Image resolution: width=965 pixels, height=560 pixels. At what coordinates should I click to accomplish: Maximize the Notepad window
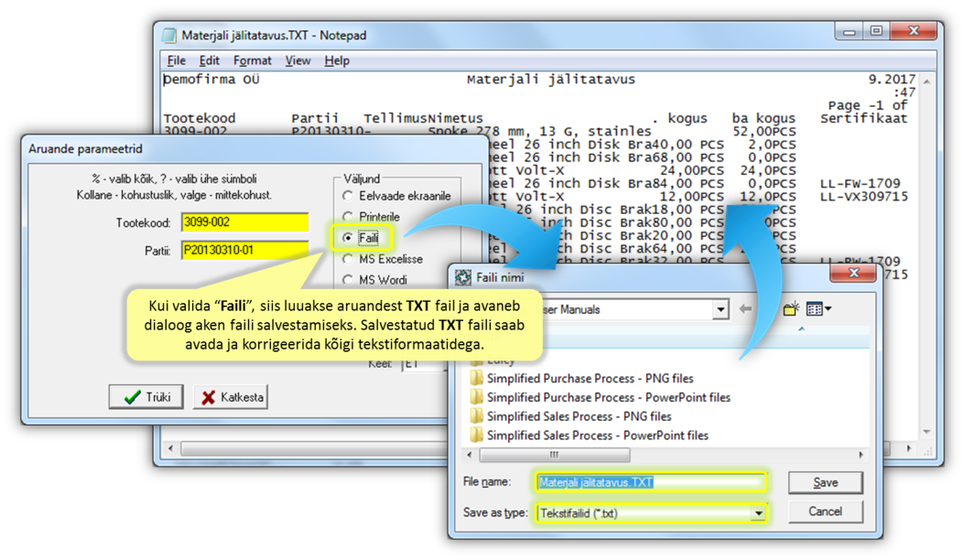tap(876, 31)
